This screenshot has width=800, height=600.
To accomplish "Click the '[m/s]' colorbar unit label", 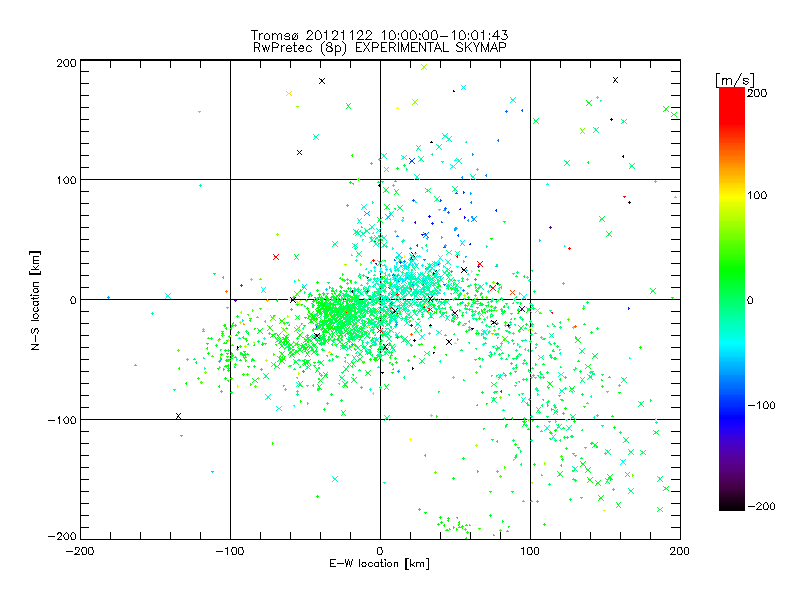I will pyautogui.click(x=735, y=80).
